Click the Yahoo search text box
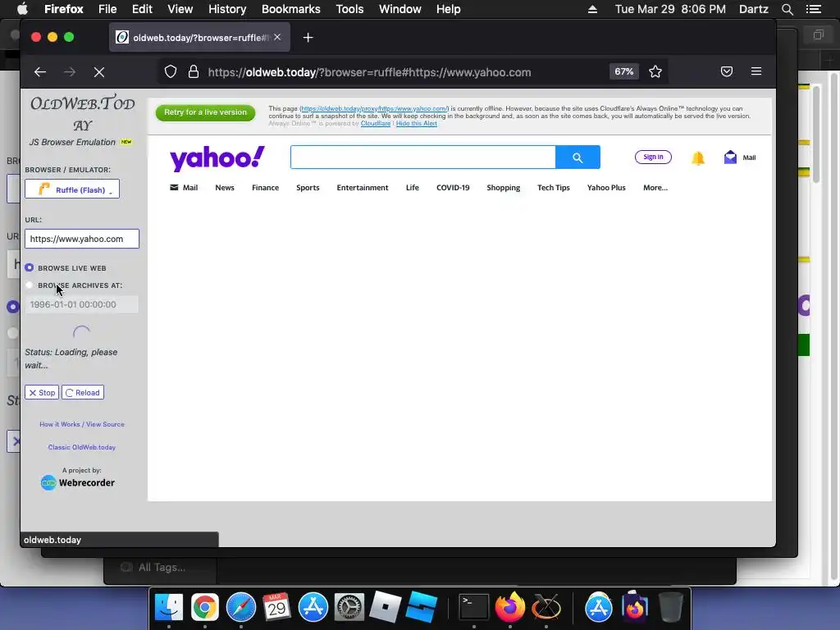The height and width of the screenshot is (630, 840). point(422,157)
